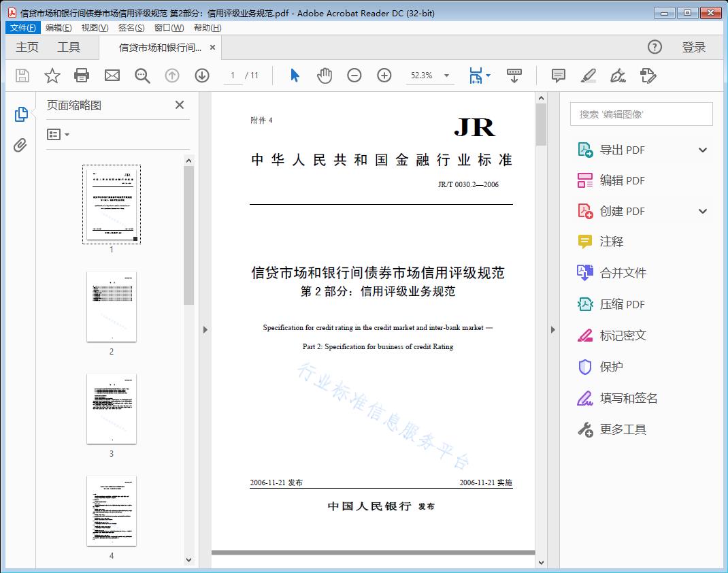
Task: Open the 视图(V) menu
Action: [95, 28]
